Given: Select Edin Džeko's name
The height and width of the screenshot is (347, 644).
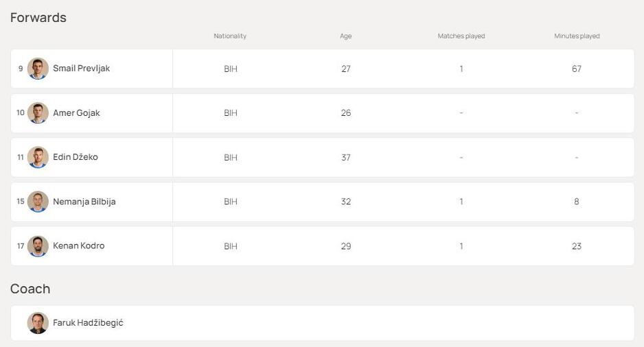Looking at the screenshot, I should (x=76, y=157).
